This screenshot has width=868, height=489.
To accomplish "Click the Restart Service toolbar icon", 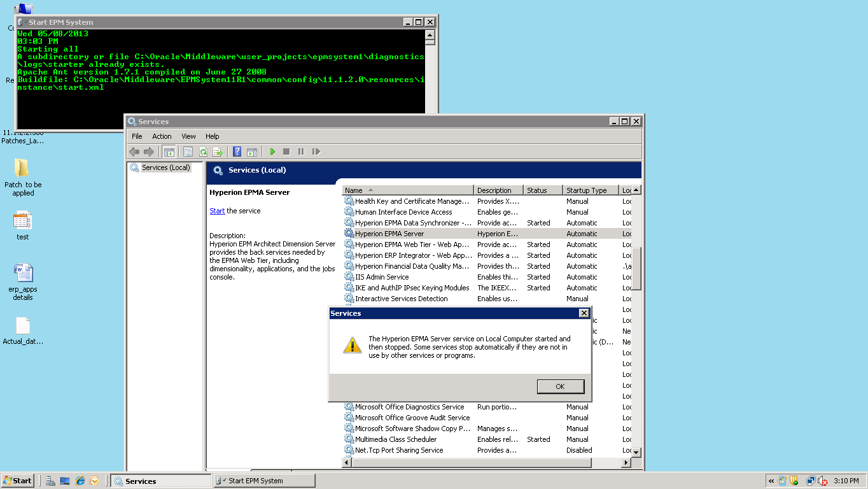I will (316, 152).
